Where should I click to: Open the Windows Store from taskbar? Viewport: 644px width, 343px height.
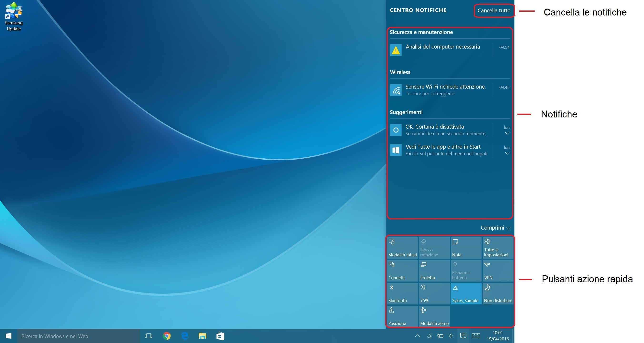(x=220, y=336)
